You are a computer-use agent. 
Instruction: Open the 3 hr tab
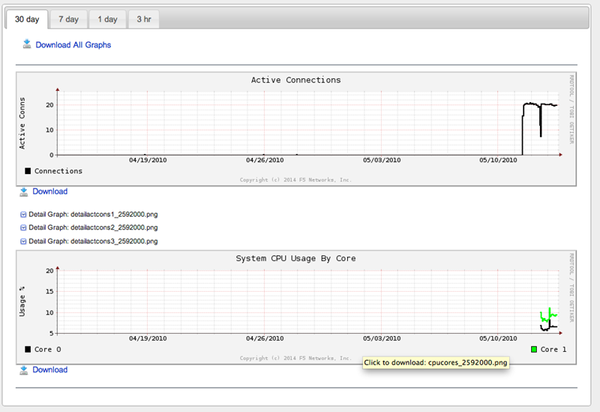[143, 20]
